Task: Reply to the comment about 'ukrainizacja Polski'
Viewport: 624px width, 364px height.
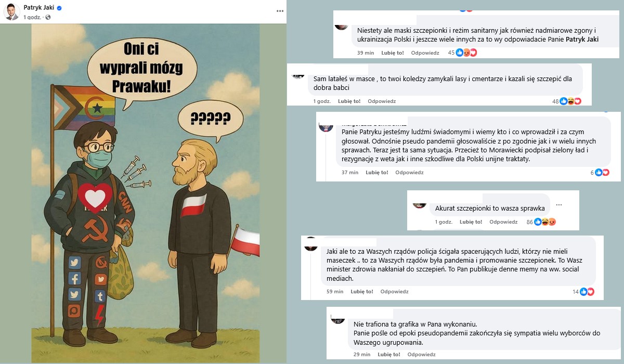Action: (x=425, y=53)
